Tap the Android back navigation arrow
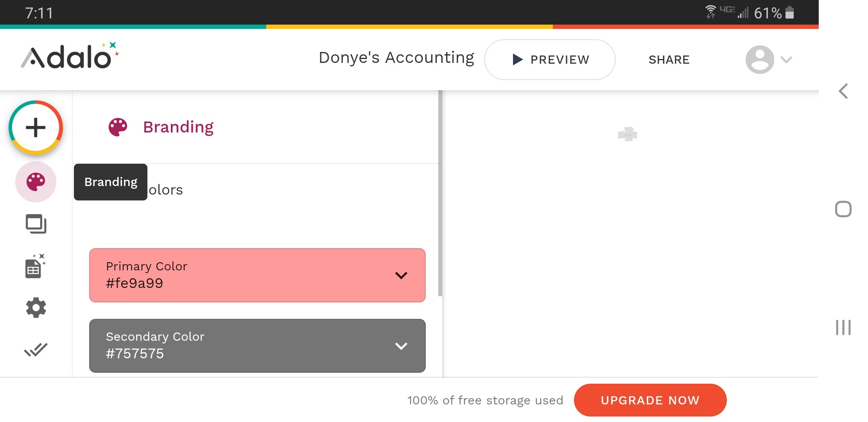 point(843,91)
